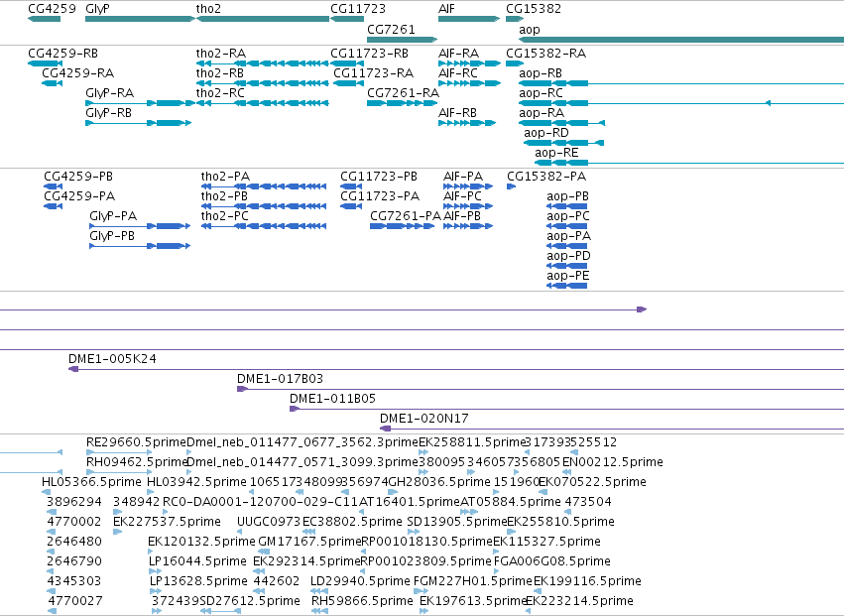
Task: Select the tho2-RA transcript
Action: tap(263, 63)
